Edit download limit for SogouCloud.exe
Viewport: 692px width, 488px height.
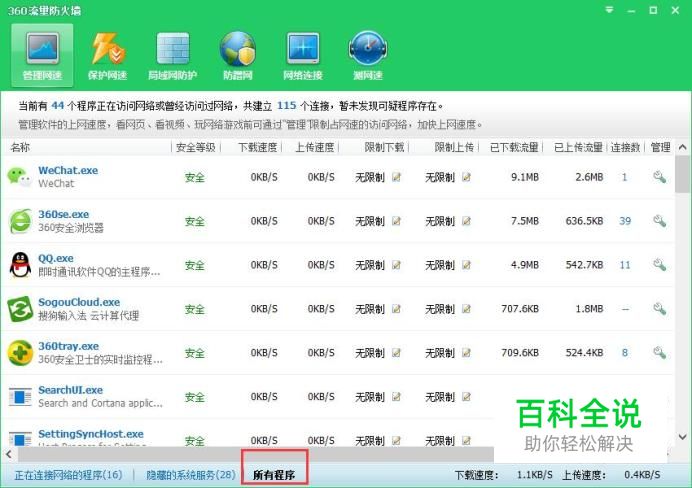click(396, 309)
